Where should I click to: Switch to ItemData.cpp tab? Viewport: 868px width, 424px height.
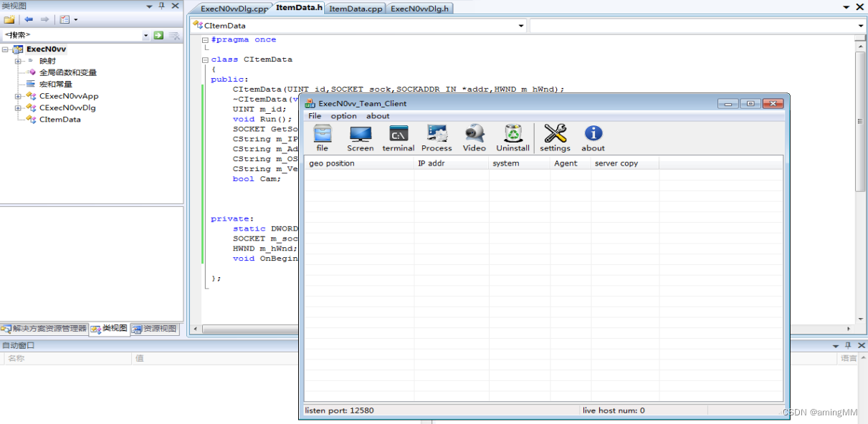[x=356, y=9]
